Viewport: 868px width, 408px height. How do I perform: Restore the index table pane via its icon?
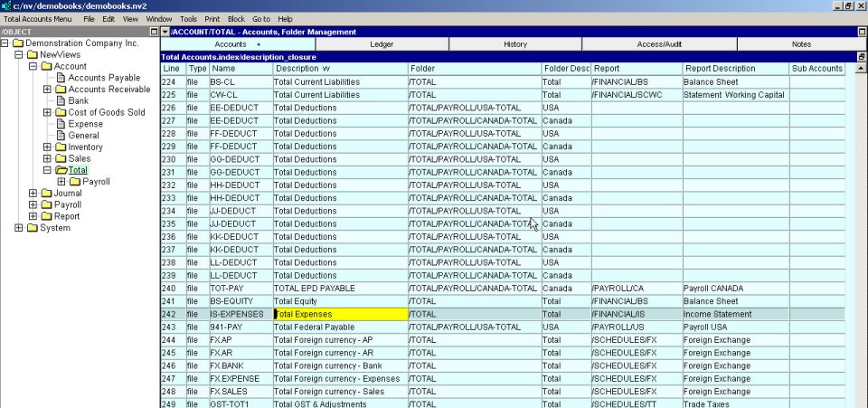862,57
